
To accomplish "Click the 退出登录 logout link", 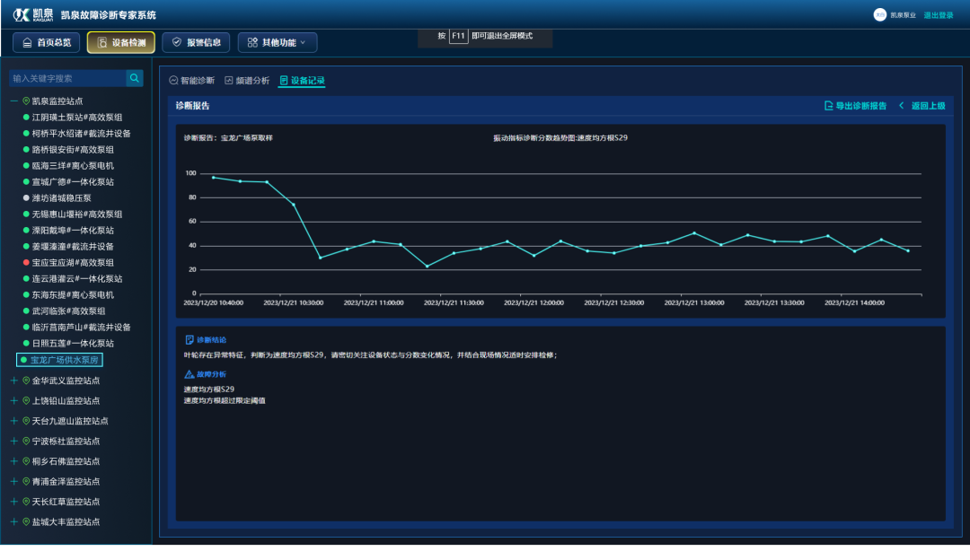I will (939, 15).
